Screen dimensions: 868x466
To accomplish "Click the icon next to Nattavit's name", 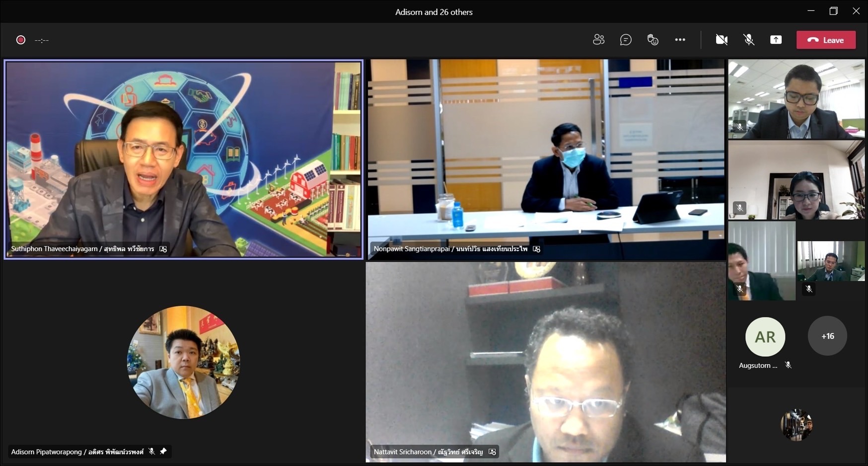I will click(x=492, y=452).
